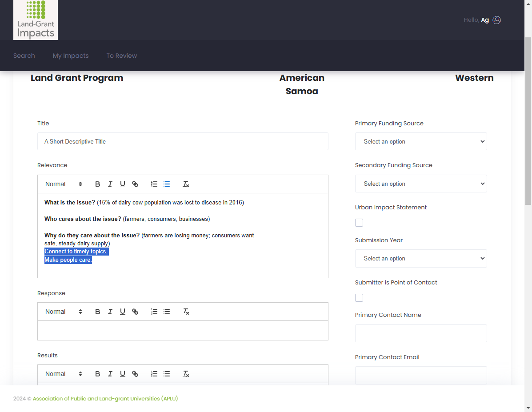Image resolution: width=532 pixels, height=412 pixels.
Task: Click the American Samoa heading
Action: (302, 84)
